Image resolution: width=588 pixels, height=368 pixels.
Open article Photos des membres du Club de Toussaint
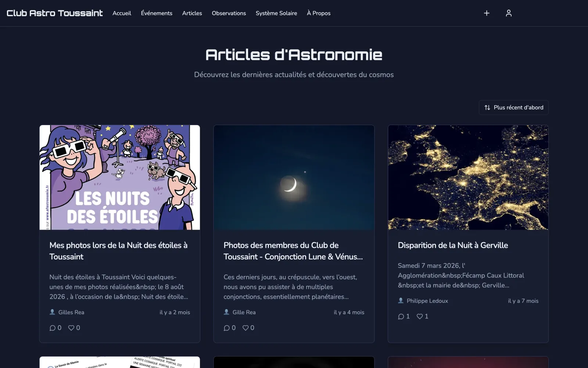point(293,251)
